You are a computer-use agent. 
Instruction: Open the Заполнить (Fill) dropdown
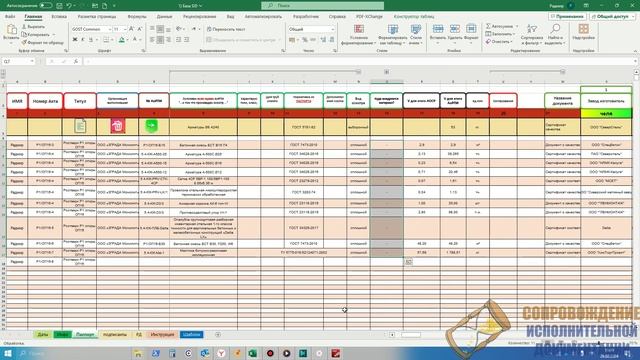point(500,34)
